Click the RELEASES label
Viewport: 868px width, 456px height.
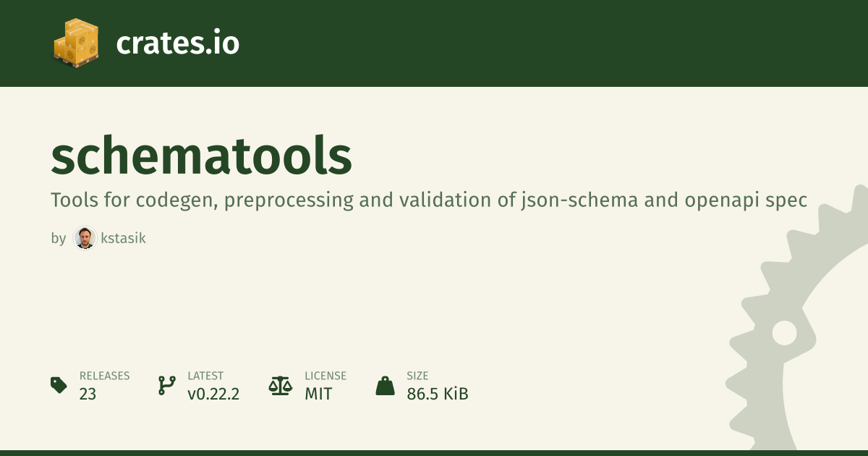point(104,376)
